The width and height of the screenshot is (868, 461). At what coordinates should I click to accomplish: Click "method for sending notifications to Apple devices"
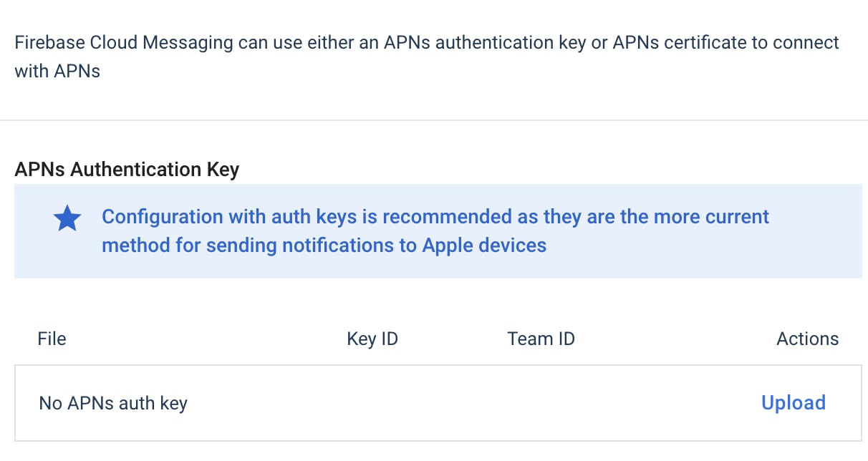(x=324, y=246)
